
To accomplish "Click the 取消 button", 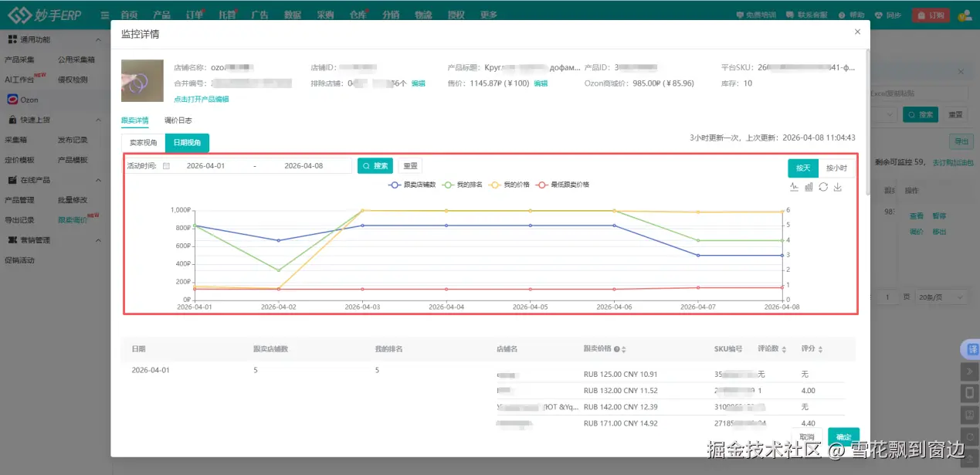I will tap(807, 436).
